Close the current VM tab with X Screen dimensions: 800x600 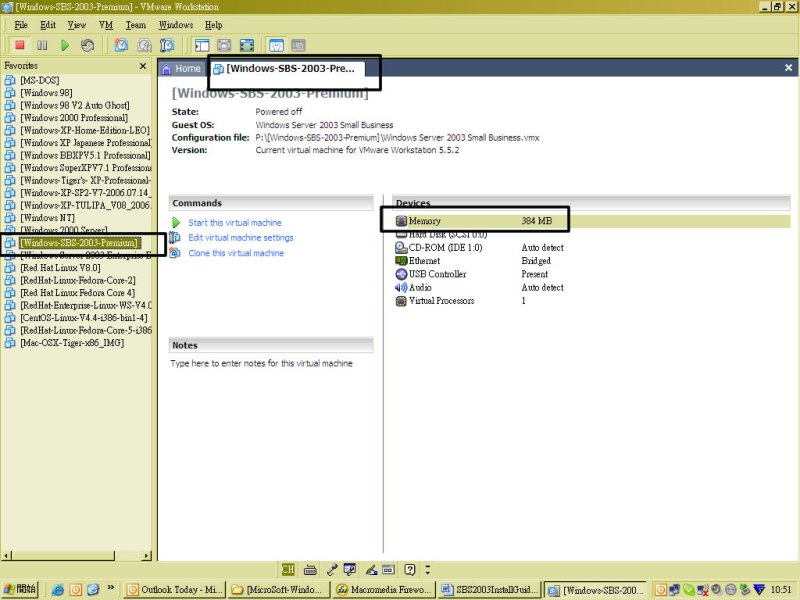(x=788, y=68)
